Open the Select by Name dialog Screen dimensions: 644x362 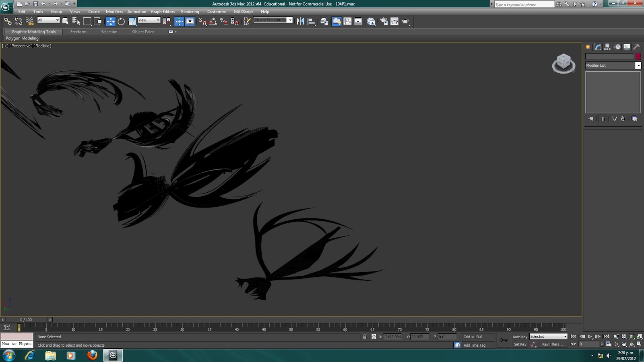click(76, 21)
